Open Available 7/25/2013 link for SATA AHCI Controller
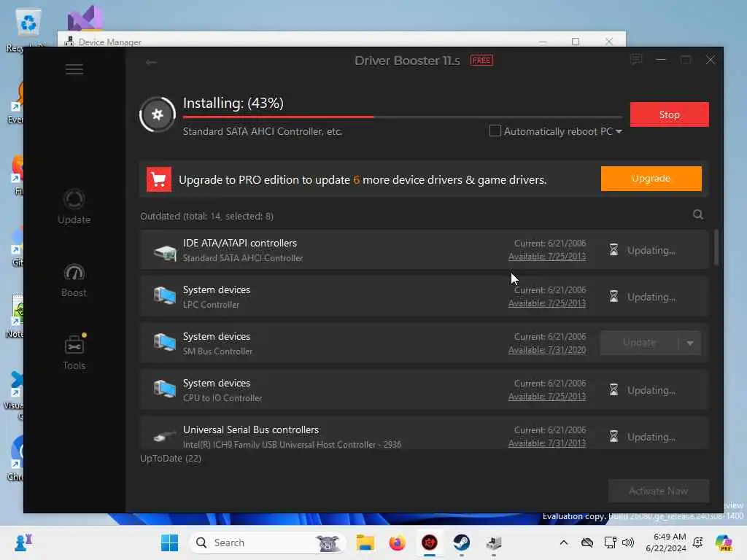The width and height of the screenshot is (747, 560). pyautogui.click(x=546, y=257)
